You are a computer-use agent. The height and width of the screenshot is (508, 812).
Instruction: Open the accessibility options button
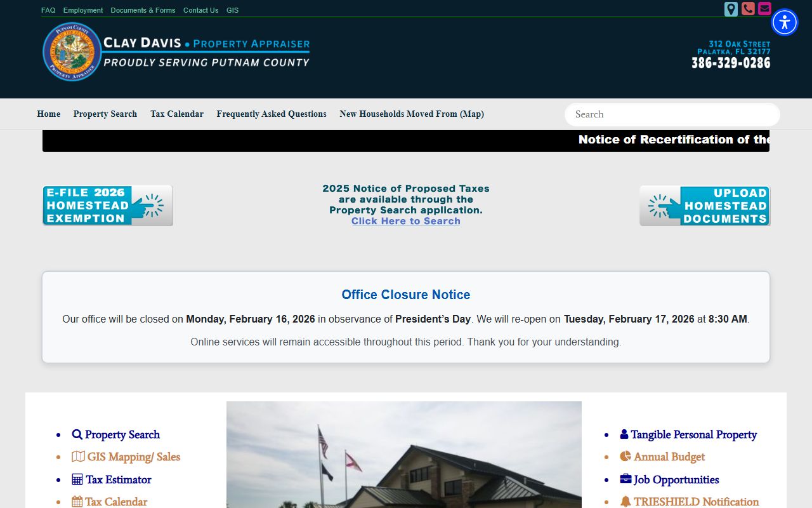coord(785,22)
